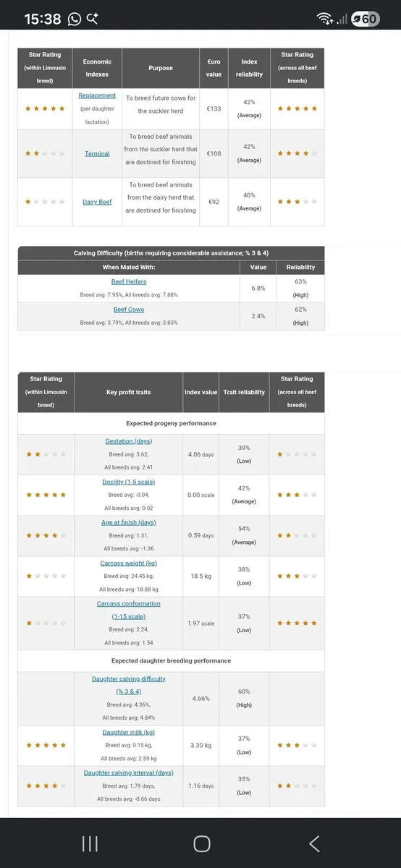Tap the Wi-Fi status icon
This screenshot has height=868, width=401.
click(327, 19)
